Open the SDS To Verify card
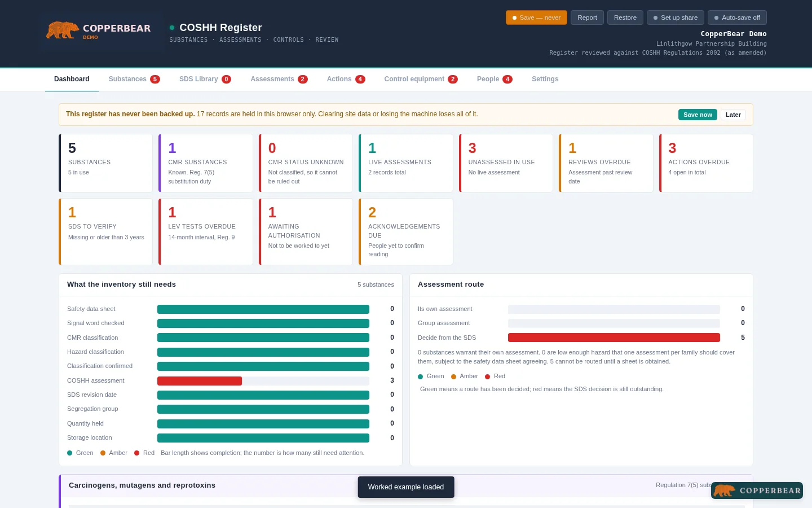The width and height of the screenshot is (812, 508). pyautogui.click(x=105, y=231)
